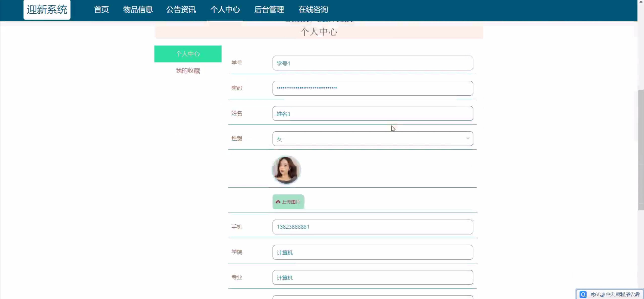Click the 迎新系统 logo
Viewport: 644px width, 299px height.
(x=47, y=10)
